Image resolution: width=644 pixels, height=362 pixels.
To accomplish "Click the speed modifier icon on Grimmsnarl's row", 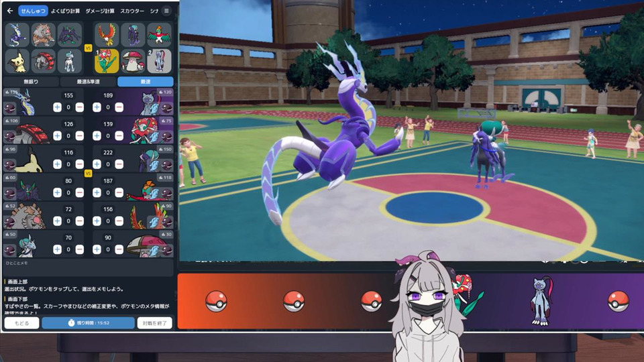I will (x=9, y=193).
